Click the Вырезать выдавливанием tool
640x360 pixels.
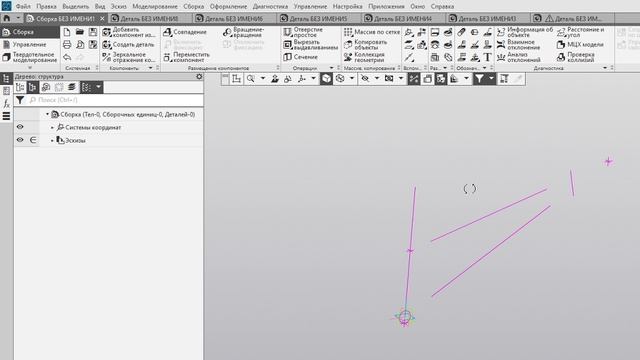[311, 44]
